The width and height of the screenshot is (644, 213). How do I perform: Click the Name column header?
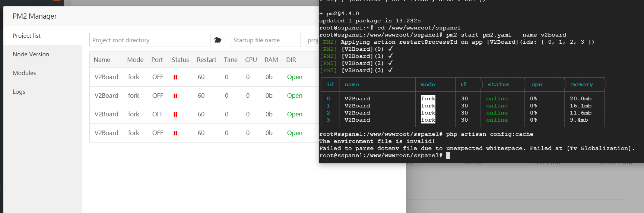102,60
